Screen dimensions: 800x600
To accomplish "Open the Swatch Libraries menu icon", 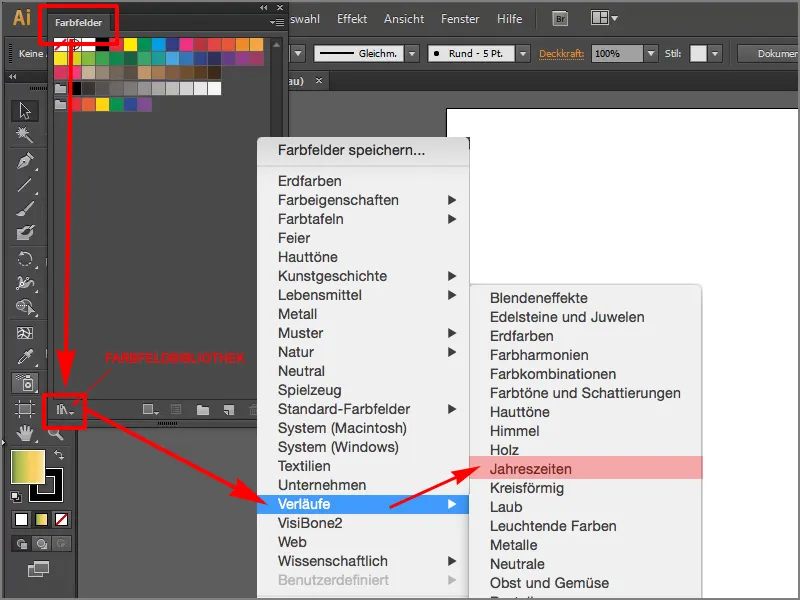I will (x=64, y=411).
